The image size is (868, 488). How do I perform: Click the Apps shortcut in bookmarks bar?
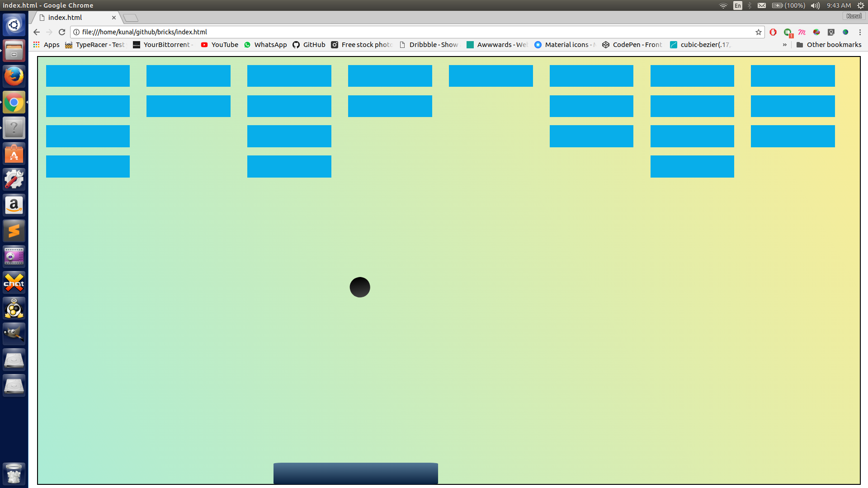coord(46,45)
